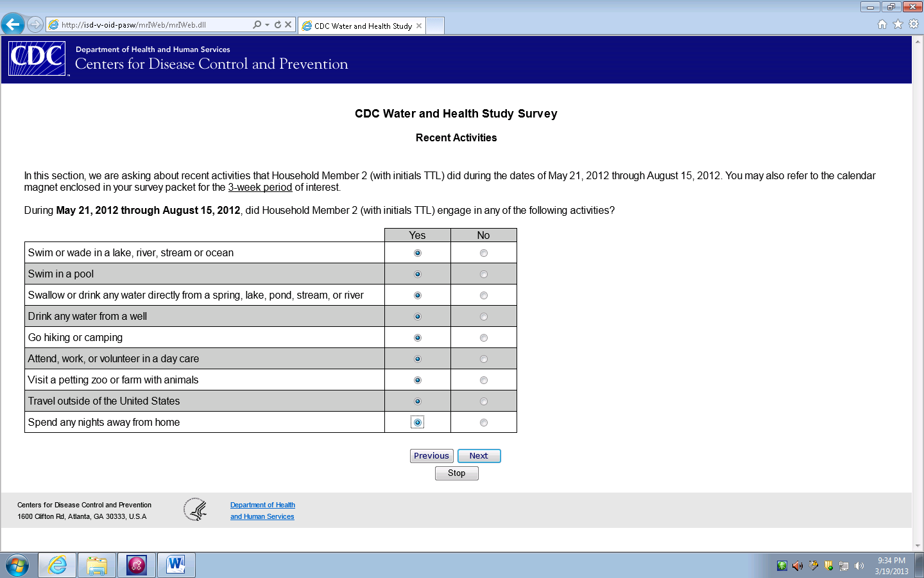Open the 3-week period link
This screenshot has width=924, height=578.
click(260, 188)
